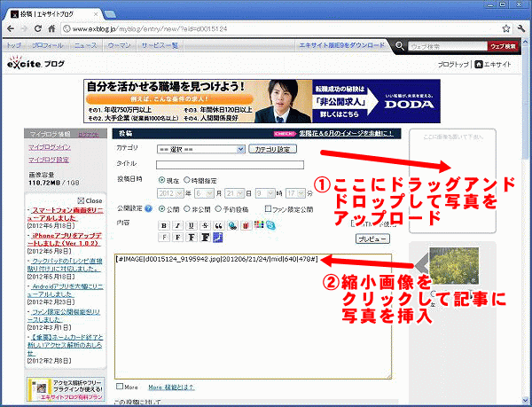The height and width of the screenshot is (407, 532).
Task: Bookmark this page with the star icon
Action: [506, 29]
